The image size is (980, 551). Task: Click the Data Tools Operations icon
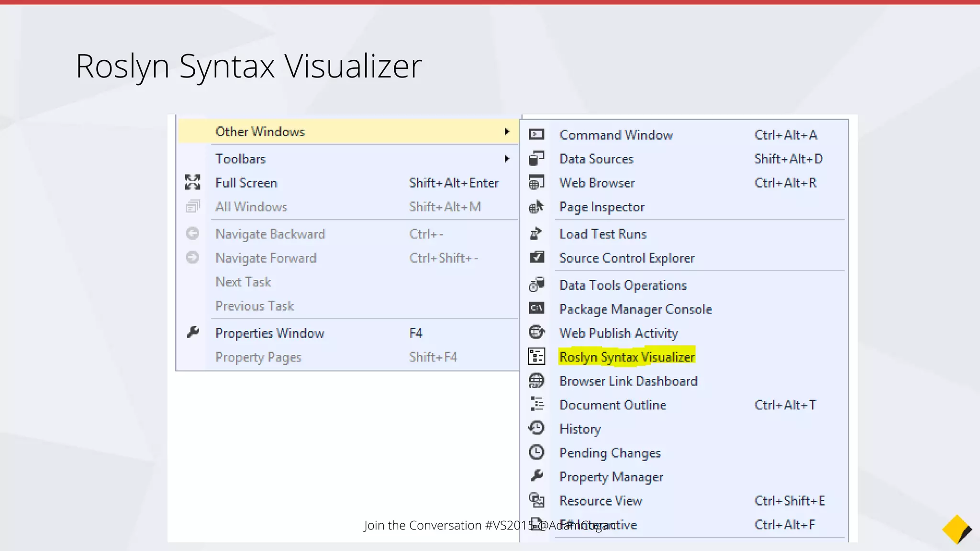coord(536,285)
